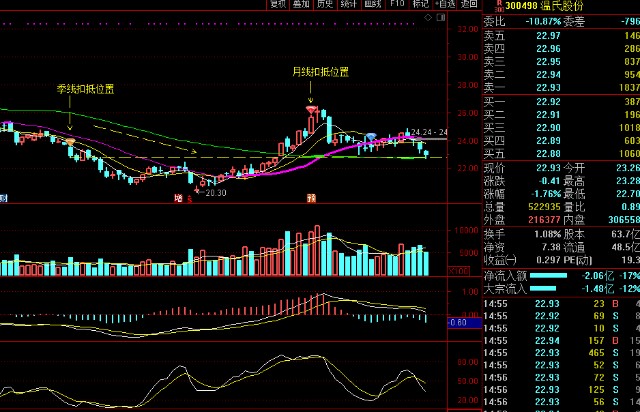Screen dimensions: 640x412
Task: Click the 买三 price 22.90
Action: click(x=548, y=128)
